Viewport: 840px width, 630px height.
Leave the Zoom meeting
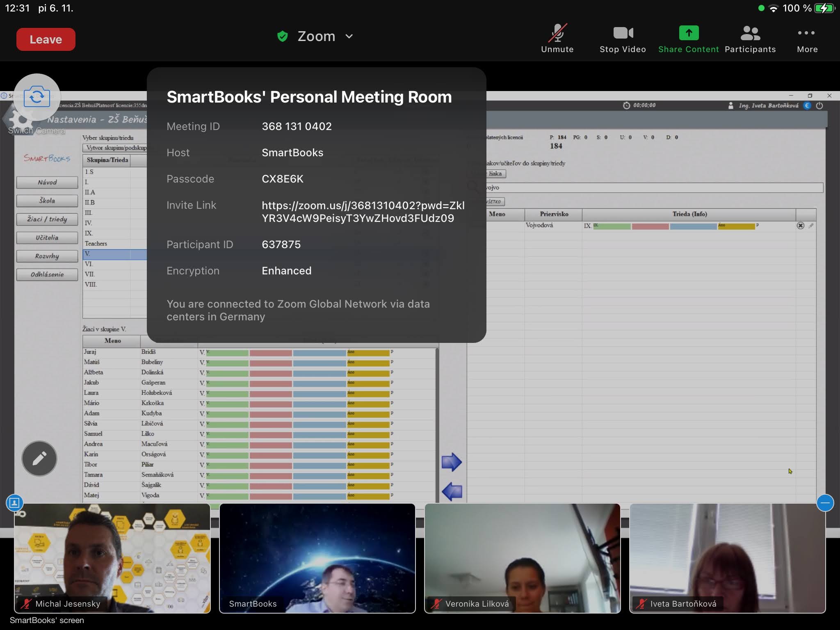[x=46, y=39]
